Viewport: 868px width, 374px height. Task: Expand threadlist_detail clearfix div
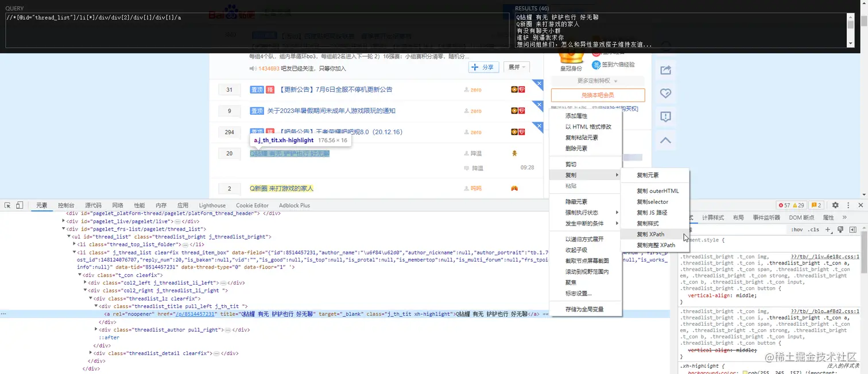91,353
